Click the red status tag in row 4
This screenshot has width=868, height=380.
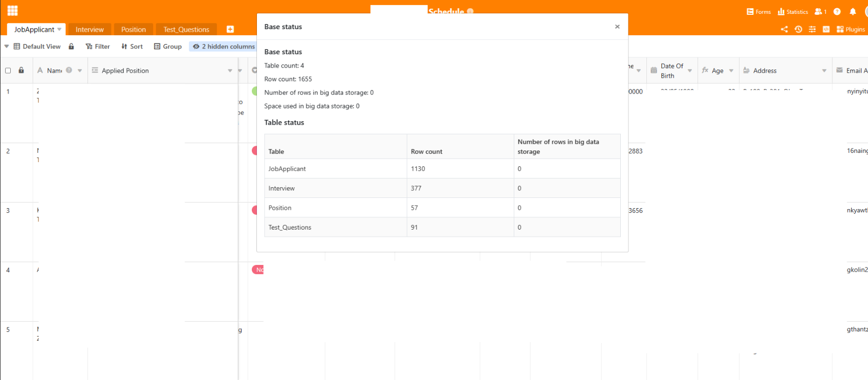coord(258,270)
